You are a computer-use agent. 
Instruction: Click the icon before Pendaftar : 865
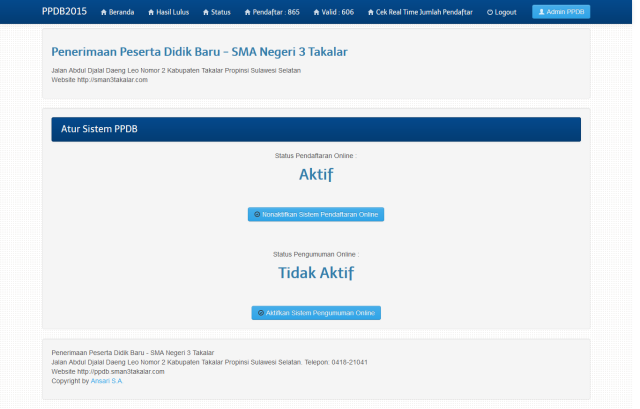248,13
